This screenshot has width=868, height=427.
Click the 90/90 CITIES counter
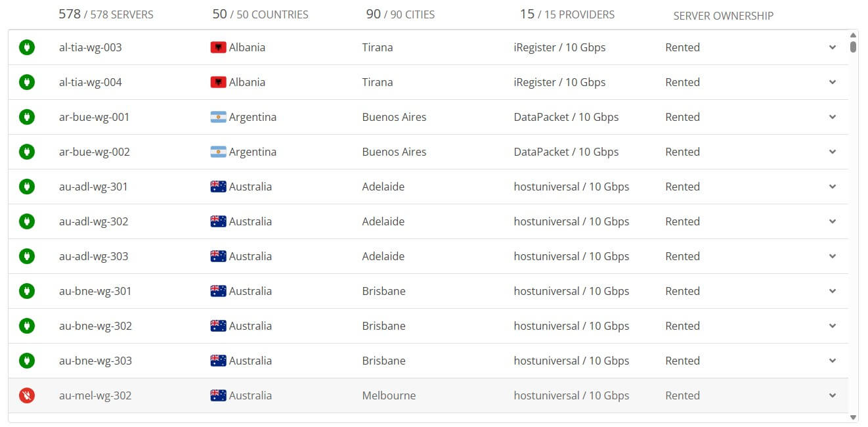click(399, 13)
